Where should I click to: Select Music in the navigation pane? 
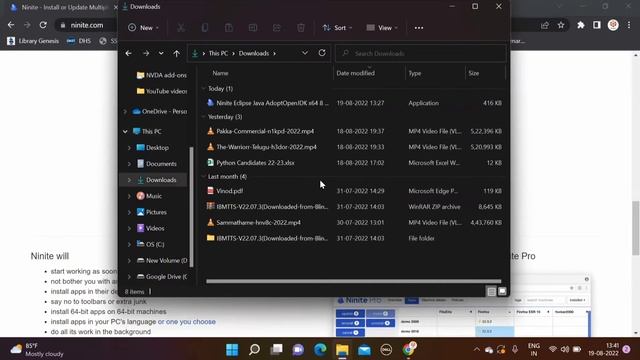pos(149,196)
